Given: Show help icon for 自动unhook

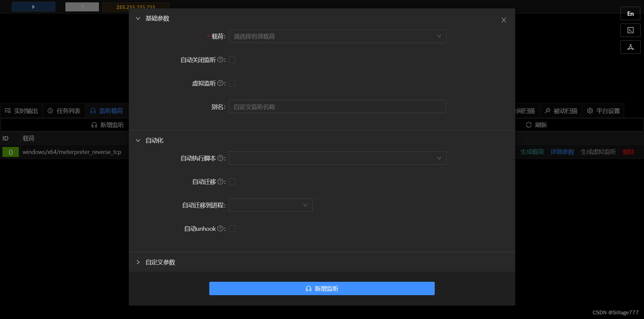Looking at the screenshot, I should (220, 228).
